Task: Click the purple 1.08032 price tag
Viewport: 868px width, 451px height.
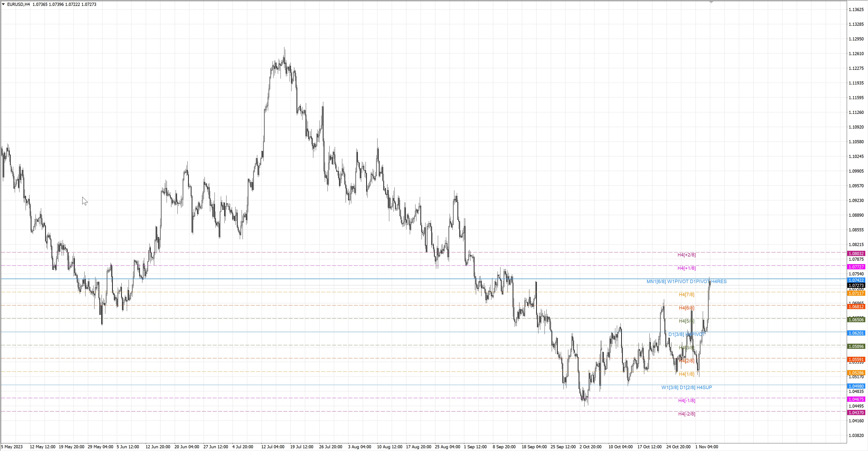Action: pos(856,254)
